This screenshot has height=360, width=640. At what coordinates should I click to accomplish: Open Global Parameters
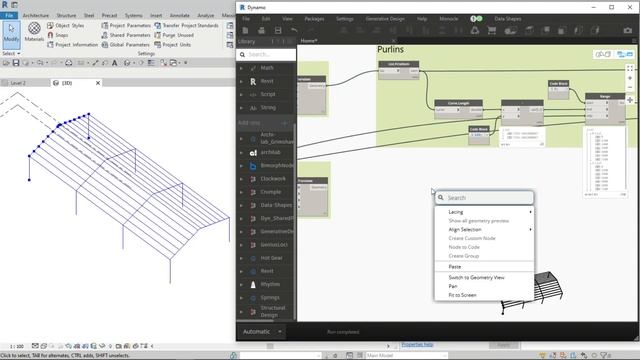(x=125, y=44)
